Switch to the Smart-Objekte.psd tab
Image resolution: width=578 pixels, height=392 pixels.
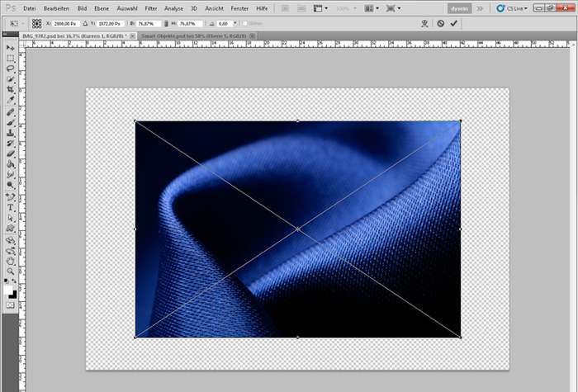coord(194,36)
